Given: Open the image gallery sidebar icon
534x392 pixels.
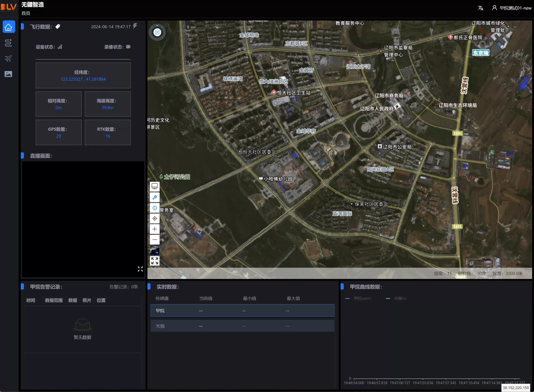Looking at the screenshot, I should coord(8,74).
